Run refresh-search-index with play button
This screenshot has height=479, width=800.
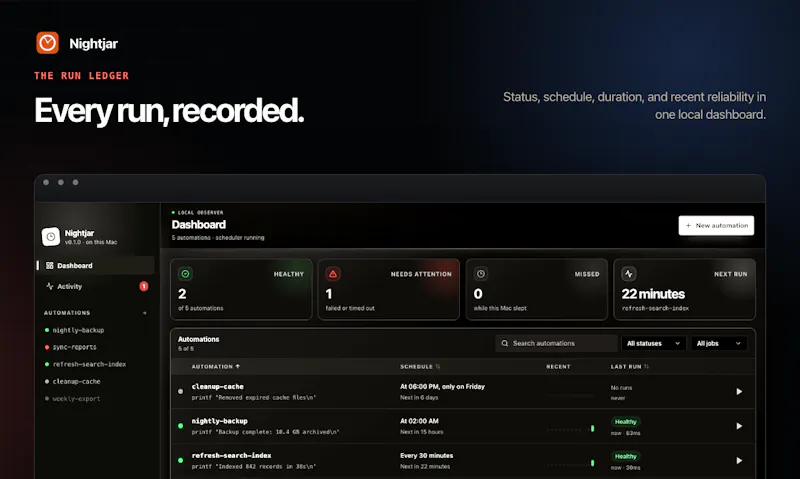739,461
